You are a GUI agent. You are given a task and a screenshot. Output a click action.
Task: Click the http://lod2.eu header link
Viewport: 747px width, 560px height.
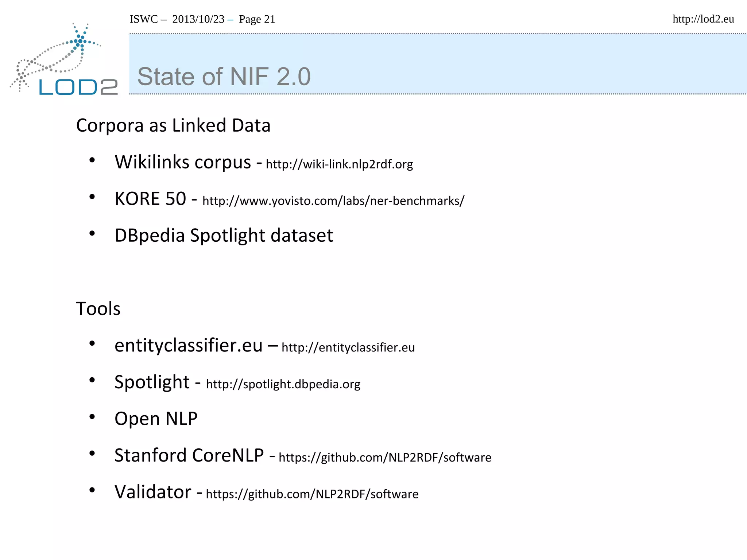click(703, 19)
